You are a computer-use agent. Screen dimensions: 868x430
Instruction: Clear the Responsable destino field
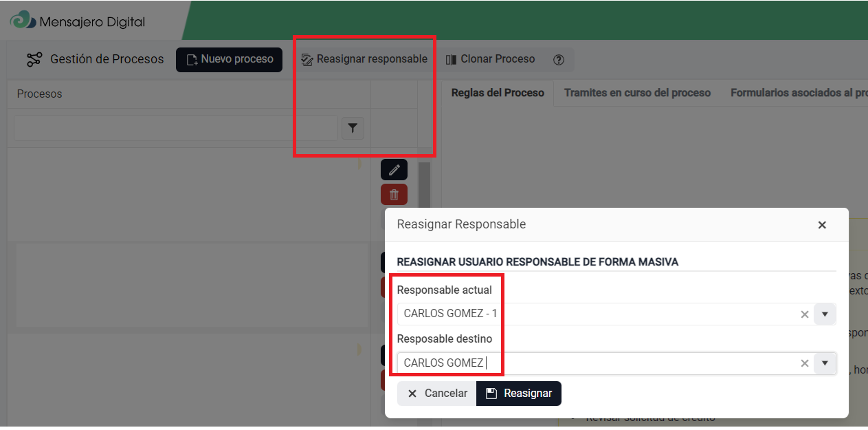(x=805, y=363)
